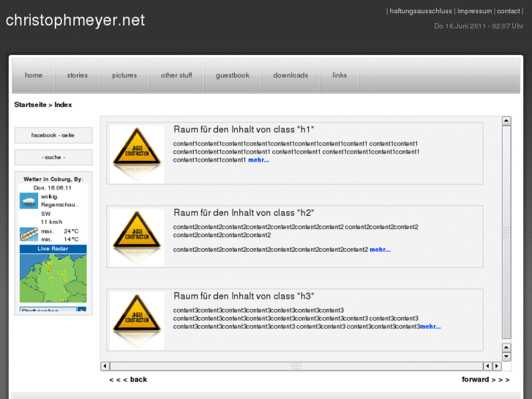Click the thermometer icon in weather widget
The image size is (532, 399).
[x=29, y=235]
